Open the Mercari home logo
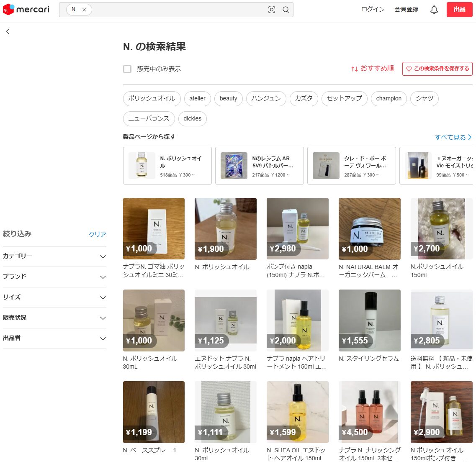476x464 pixels. click(x=26, y=9)
